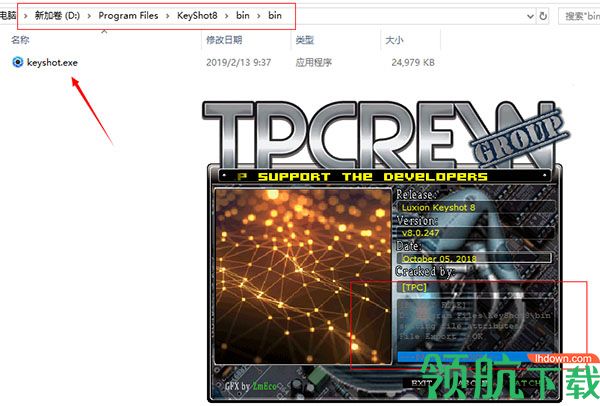Viewport: 600px width, 406px height.
Task: Expand the chevron after KeyShot8
Action: click(x=227, y=16)
